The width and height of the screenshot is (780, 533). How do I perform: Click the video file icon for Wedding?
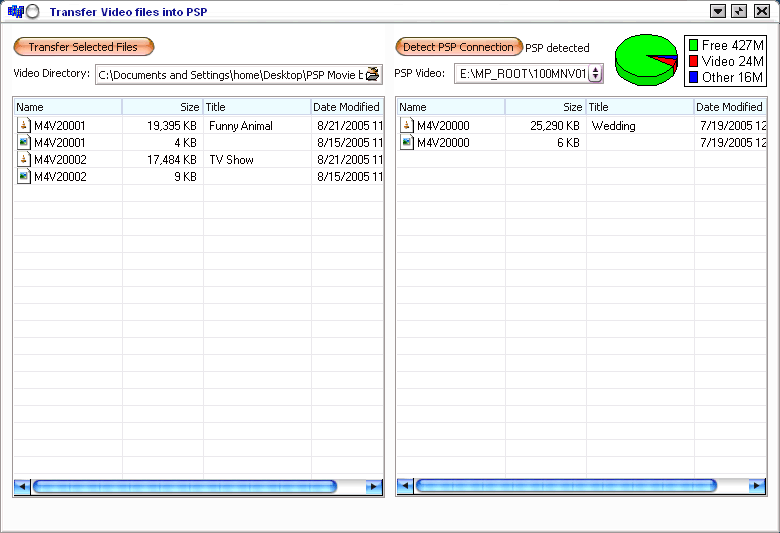pos(406,125)
